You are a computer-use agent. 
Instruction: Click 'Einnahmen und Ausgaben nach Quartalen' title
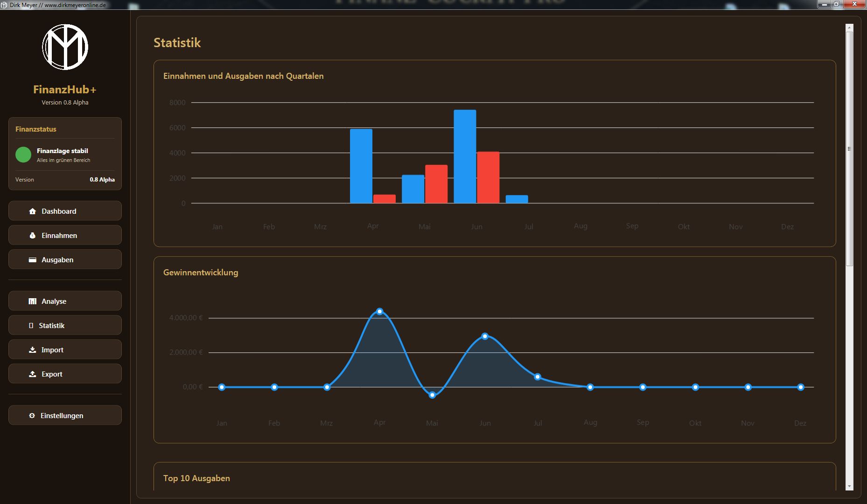[243, 76]
